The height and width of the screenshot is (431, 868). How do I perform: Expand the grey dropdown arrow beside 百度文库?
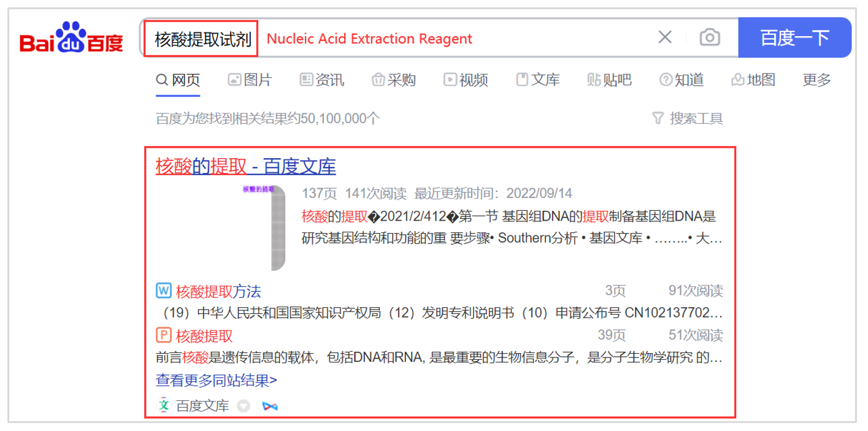[244, 406]
